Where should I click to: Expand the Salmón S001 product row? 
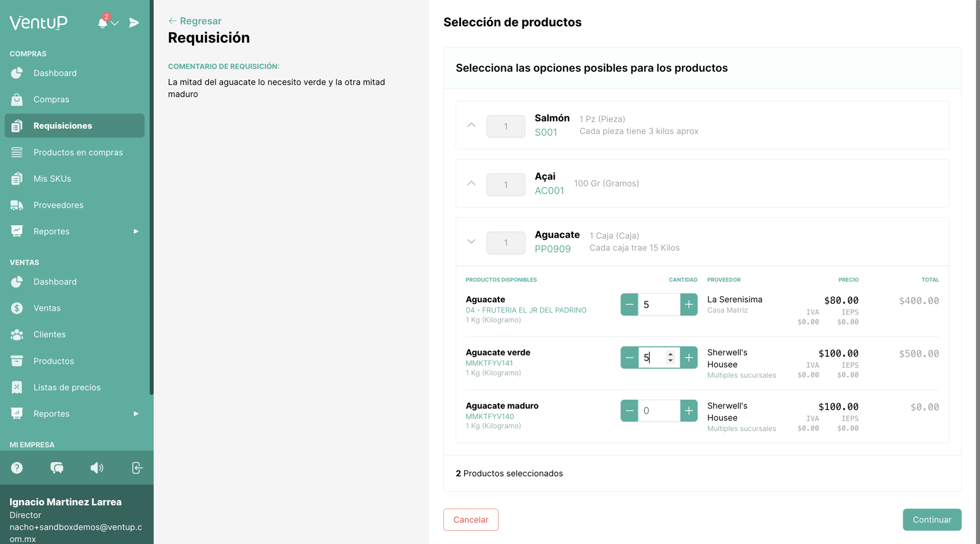coord(471,125)
